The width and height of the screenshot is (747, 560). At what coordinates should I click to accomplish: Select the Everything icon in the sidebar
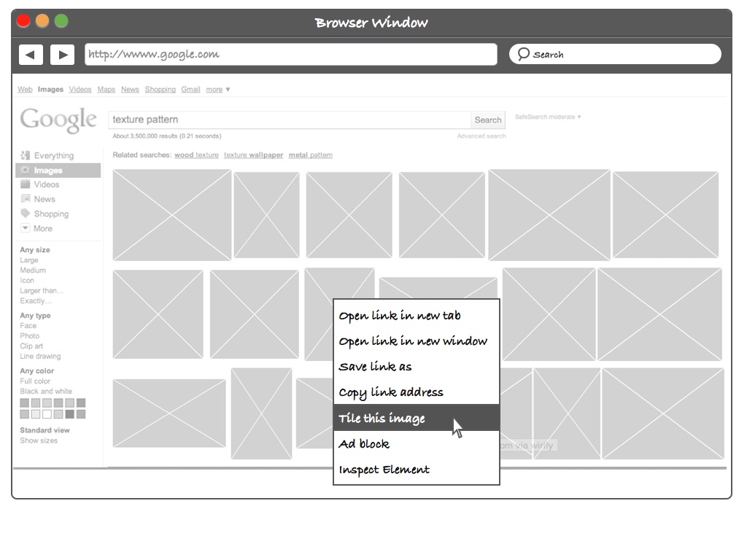coord(26,155)
